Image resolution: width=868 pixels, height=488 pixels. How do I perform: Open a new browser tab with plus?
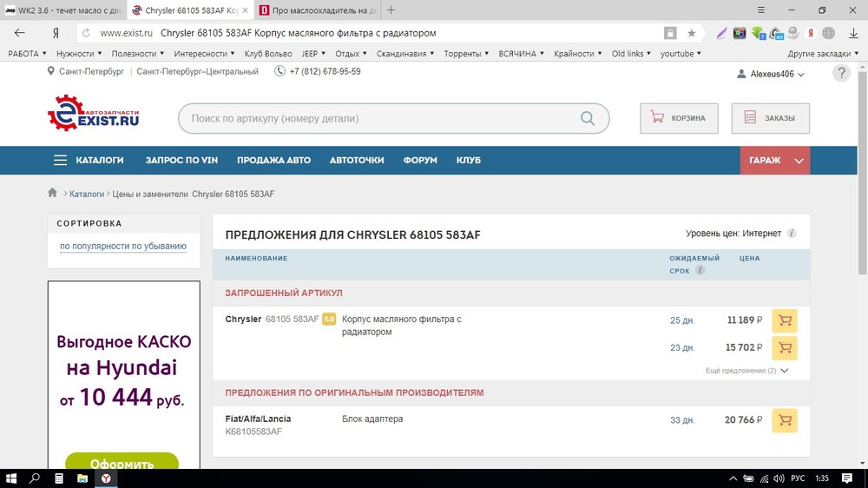point(391,10)
